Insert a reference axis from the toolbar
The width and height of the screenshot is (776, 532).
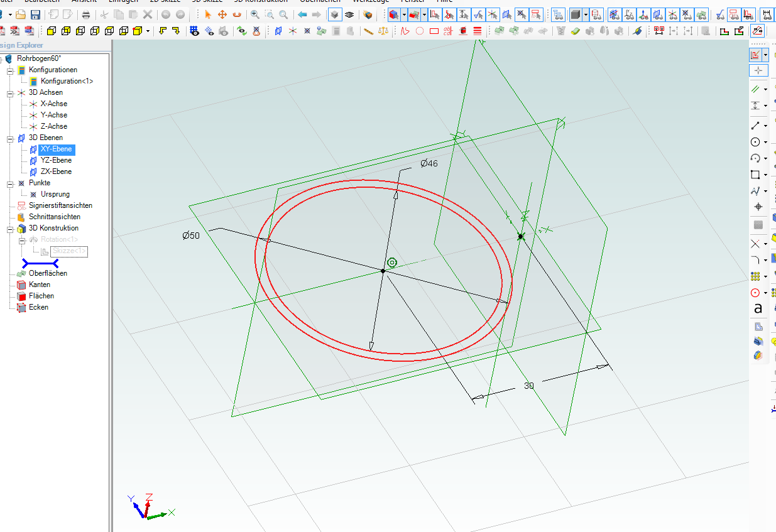[293, 31]
